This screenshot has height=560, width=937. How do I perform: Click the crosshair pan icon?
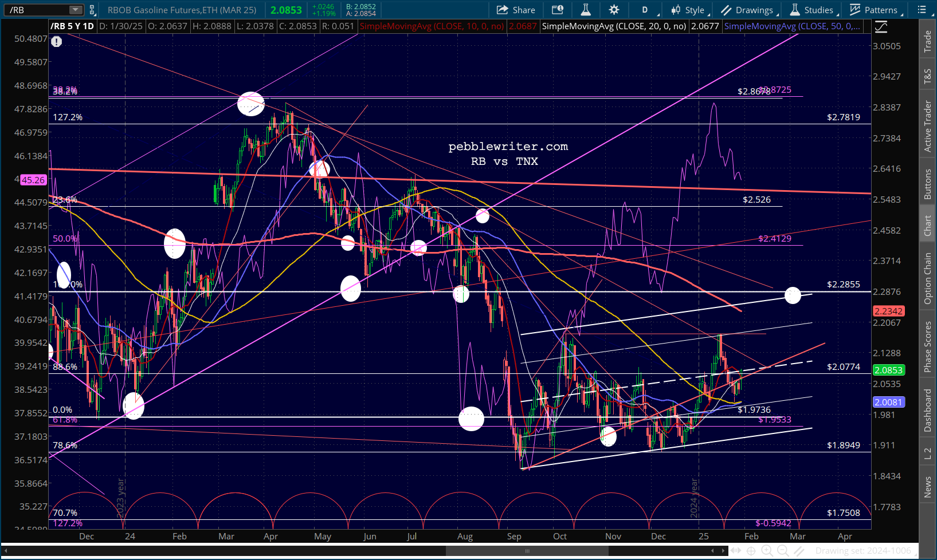[x=751, y=551]
